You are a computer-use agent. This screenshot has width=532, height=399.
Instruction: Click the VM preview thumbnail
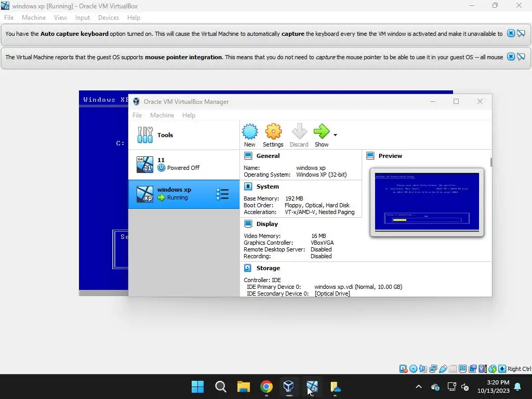[427, 202]
